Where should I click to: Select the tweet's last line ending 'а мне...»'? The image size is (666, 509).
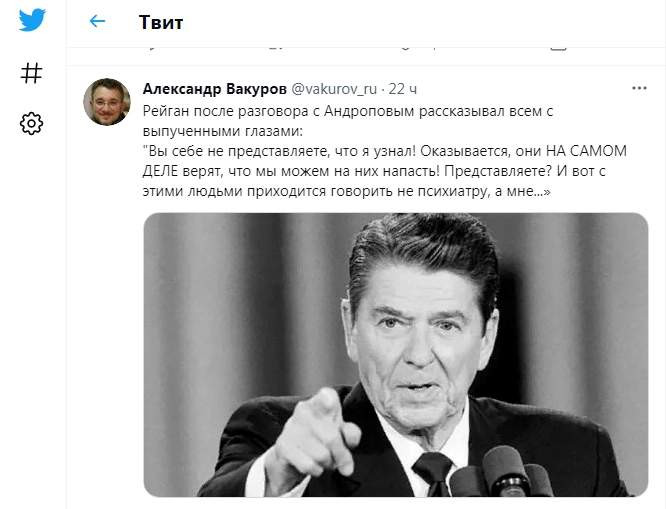tap(347, 192)
